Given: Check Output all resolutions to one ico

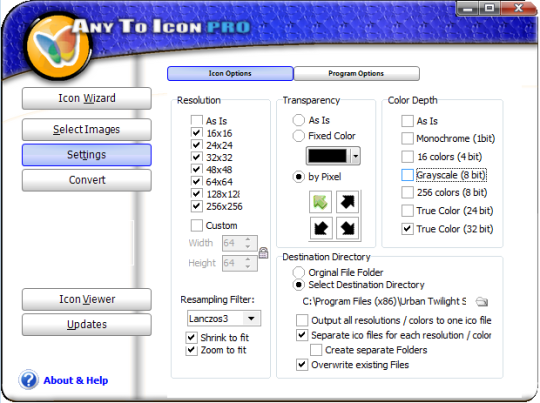Looking at the screenshot, I should pyautogui.click(x=302, y=320).
